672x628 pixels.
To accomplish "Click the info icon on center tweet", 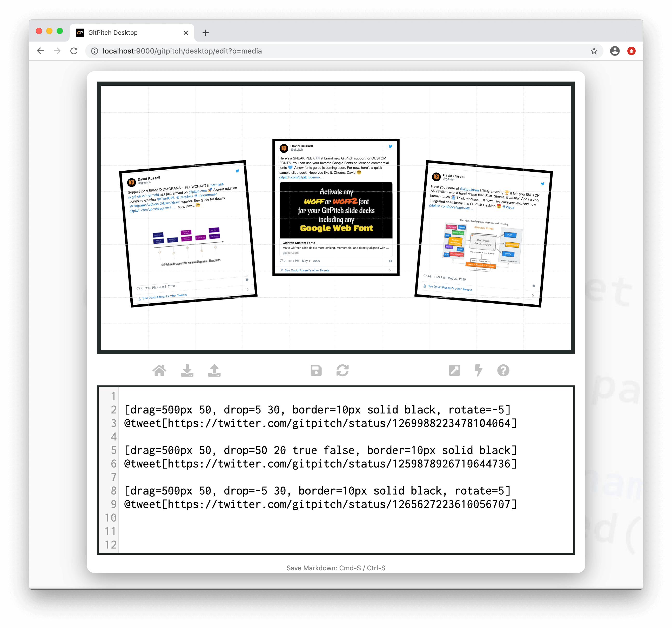I will click(x=391, y=261).
